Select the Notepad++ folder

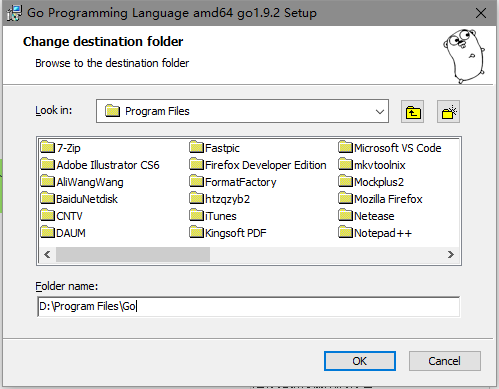pos(375,233)
